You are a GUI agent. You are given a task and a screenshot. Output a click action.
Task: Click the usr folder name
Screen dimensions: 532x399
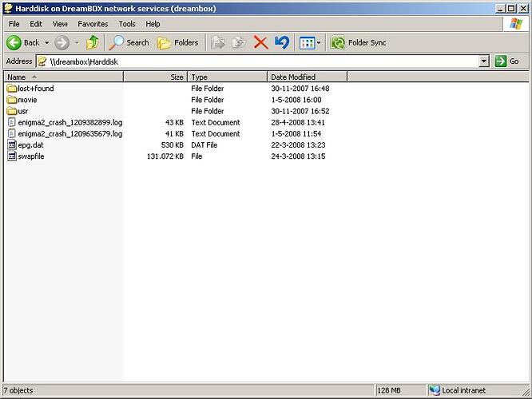pyautogui.click(x=22, y=111)
